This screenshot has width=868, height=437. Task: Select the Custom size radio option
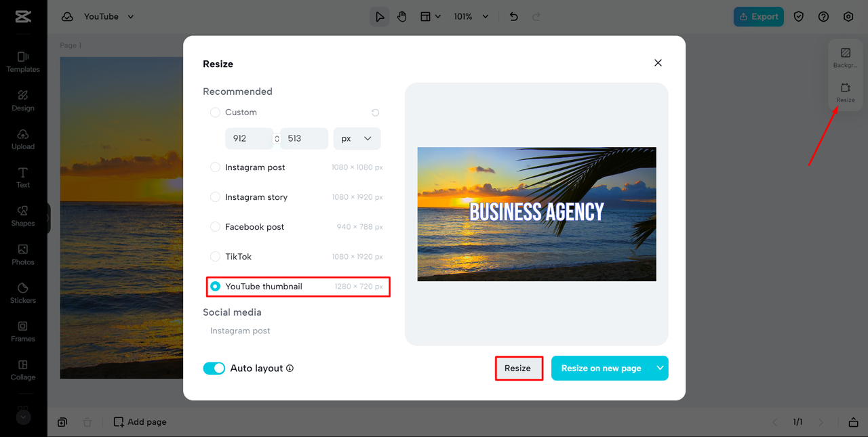pyautogui.click(x=215, y=112)
